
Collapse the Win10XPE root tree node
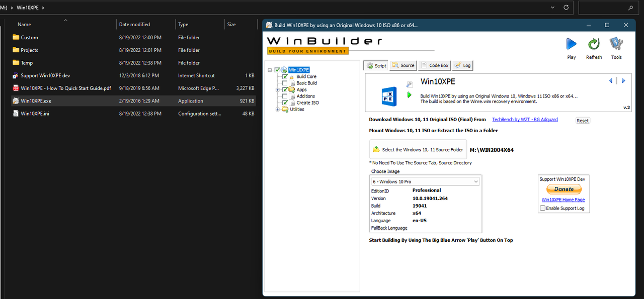(270, 70)
